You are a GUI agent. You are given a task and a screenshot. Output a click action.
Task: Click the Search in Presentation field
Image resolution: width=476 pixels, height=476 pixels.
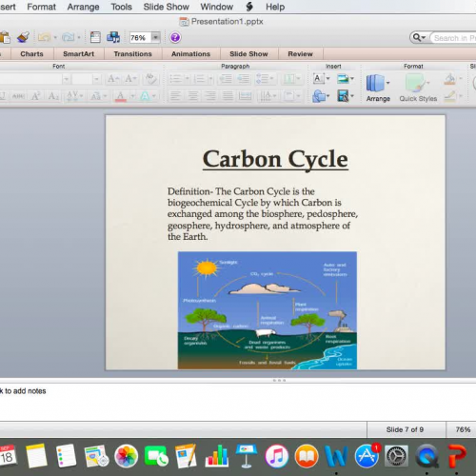click(454, 38)
